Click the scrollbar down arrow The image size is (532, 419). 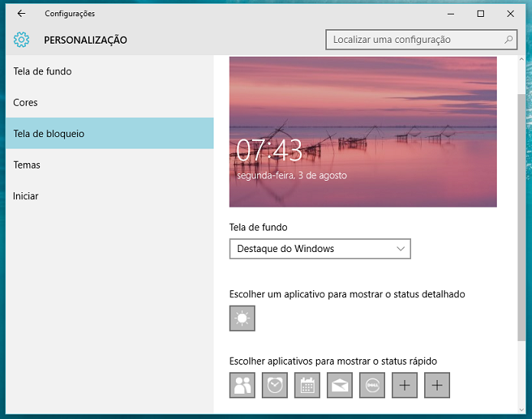click(521, 410)
